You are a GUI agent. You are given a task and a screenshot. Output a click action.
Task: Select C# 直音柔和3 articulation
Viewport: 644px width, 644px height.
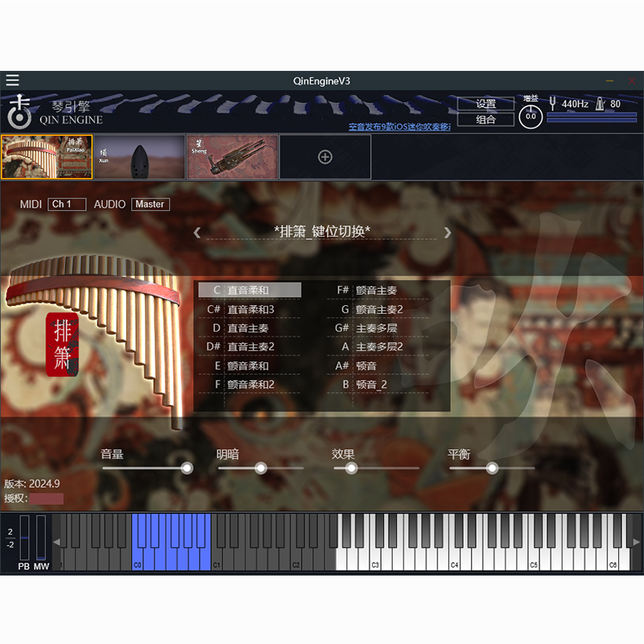click(250, 309)
